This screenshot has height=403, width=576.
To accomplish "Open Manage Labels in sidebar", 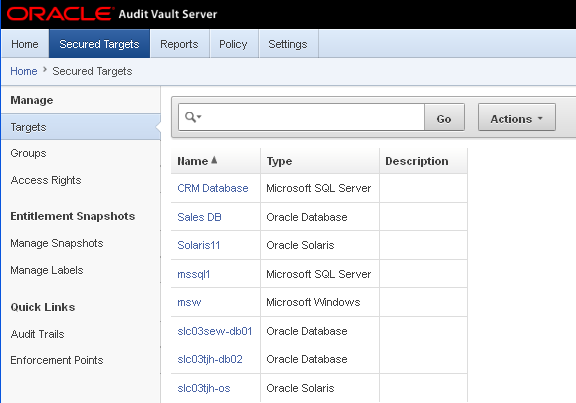I will [47, 270].
